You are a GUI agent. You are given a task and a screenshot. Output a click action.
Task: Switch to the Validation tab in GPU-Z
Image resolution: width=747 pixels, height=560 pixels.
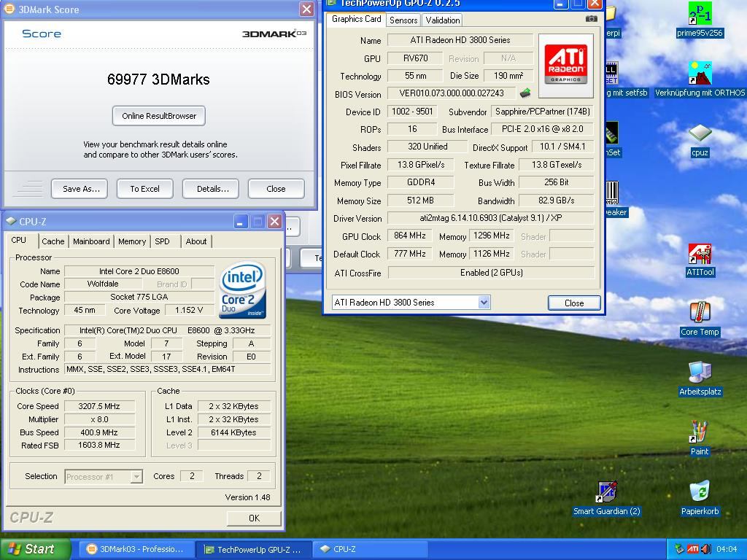(443, 20)
